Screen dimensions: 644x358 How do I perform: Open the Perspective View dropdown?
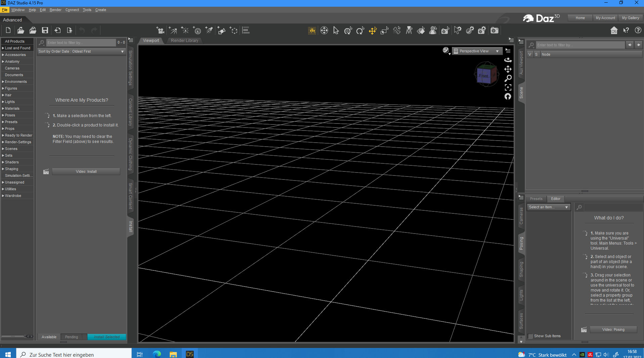click(x=477, y=51)
